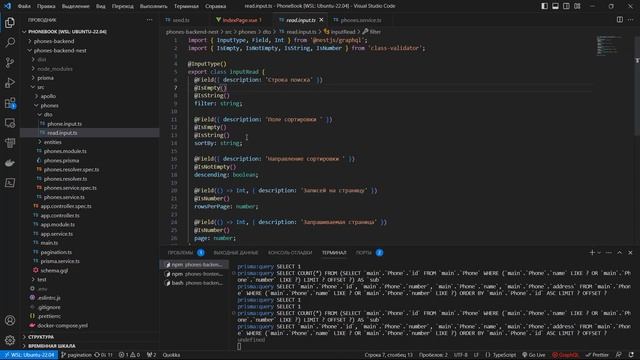Open the Справка menu
The width and height of the screenshot is (640, 360).
pos(216,6)
